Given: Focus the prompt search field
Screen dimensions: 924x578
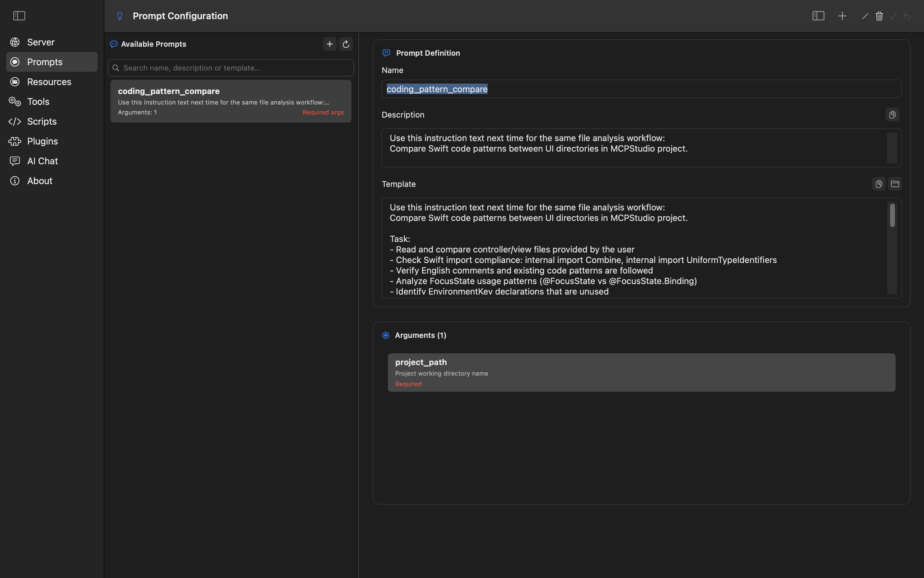Looking at the screenshot, I should pyautogui.click(x=231, y=68).
